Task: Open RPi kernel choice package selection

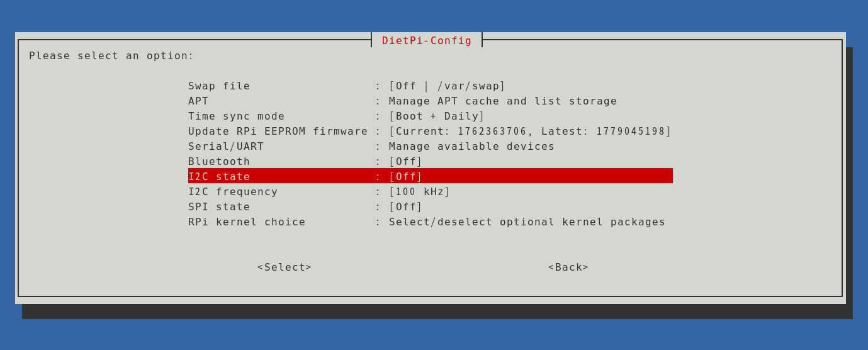Action: coord(431,222)
